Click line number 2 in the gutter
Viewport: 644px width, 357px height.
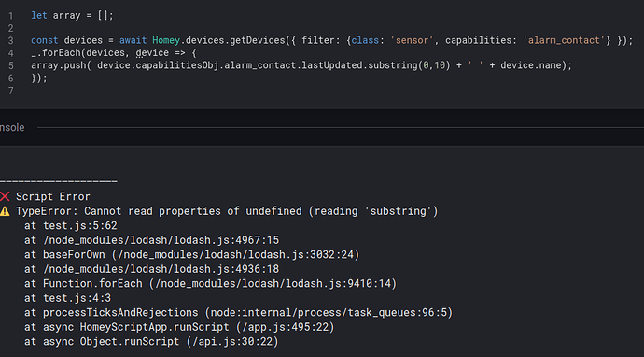[10, 28]
